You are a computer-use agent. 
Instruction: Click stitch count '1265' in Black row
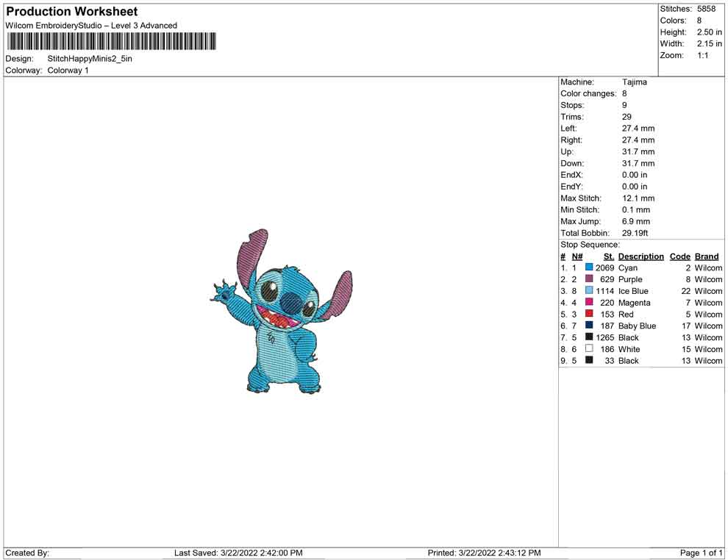pyautogui.click(x=605, y=337)
